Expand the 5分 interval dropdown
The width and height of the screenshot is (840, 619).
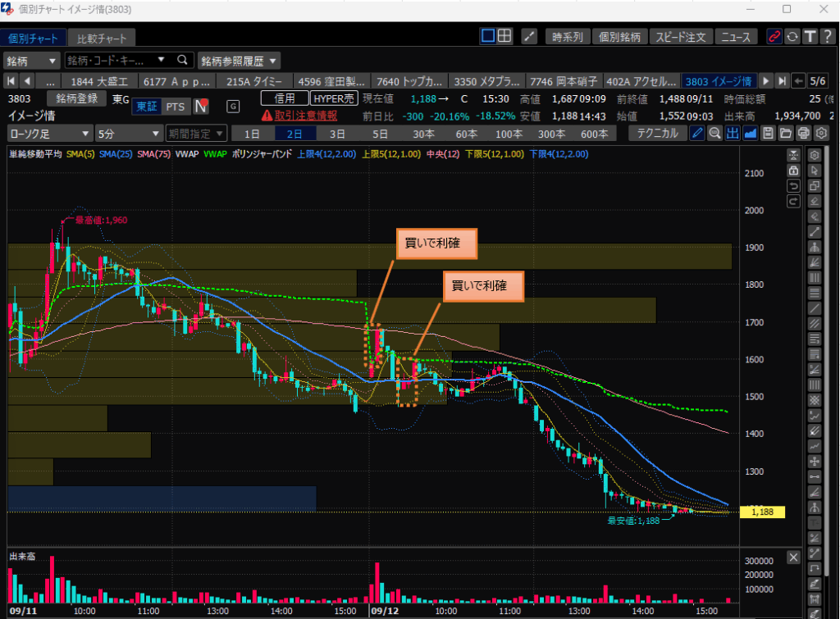(x=129, y=134)
